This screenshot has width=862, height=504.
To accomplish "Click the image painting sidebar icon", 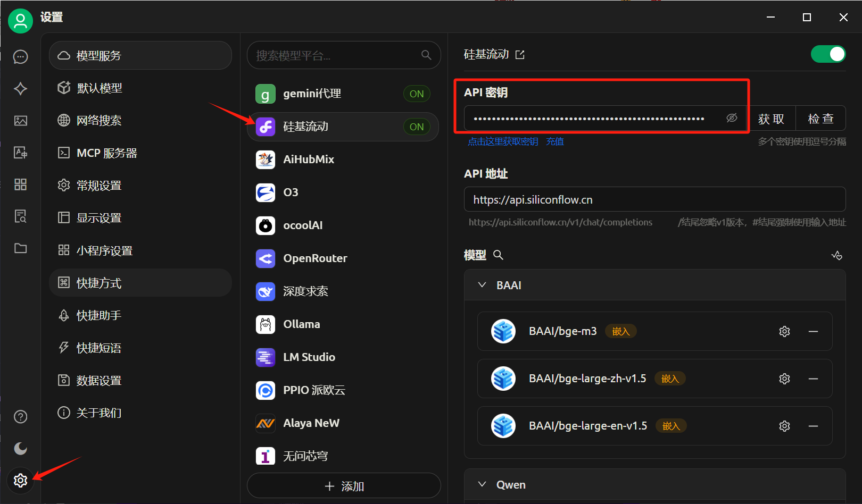I will pos(20,121).
